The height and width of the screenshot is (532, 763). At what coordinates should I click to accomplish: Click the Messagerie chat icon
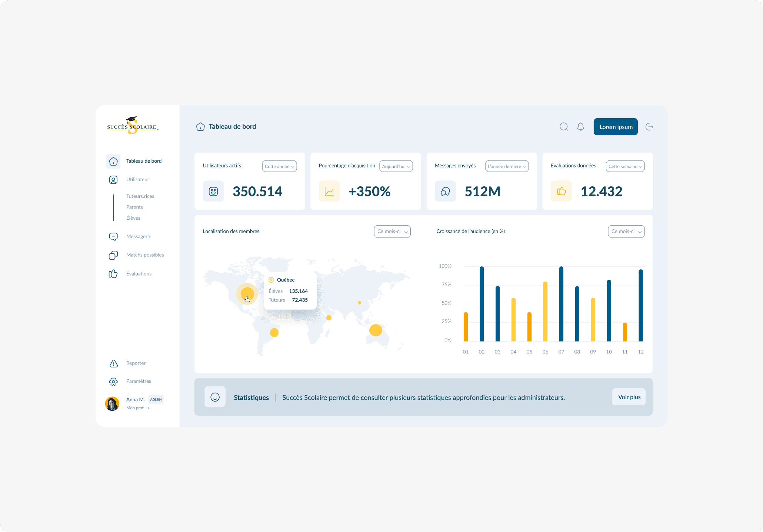(x=113, y=236)
